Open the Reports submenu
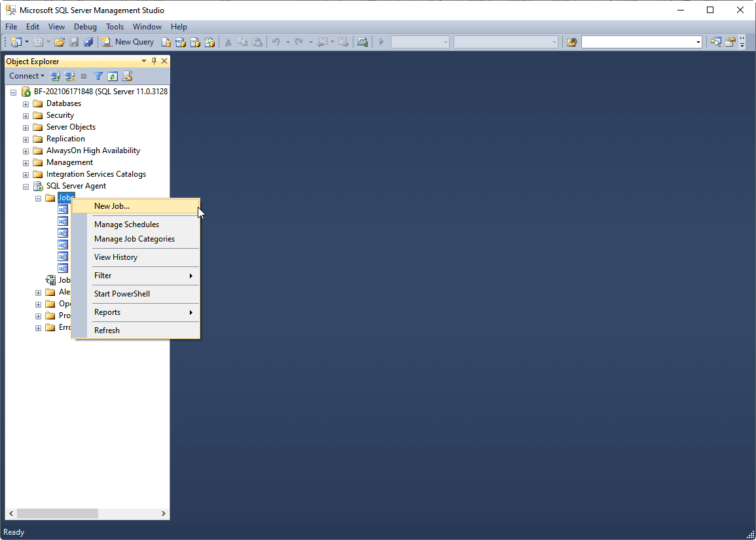Viewport: 756px width, 540px height. [x=135, y=312]
